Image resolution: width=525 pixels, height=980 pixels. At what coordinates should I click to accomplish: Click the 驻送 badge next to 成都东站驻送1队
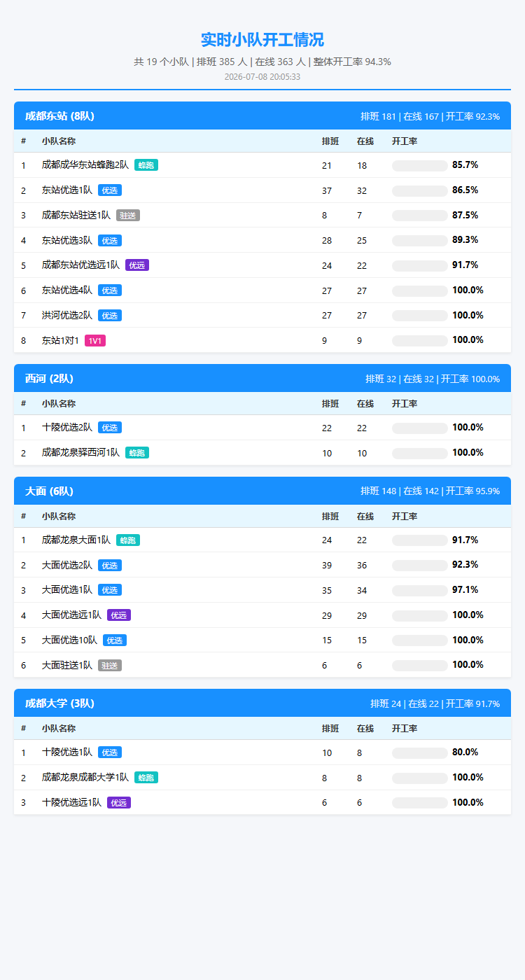tap(128, 215)
